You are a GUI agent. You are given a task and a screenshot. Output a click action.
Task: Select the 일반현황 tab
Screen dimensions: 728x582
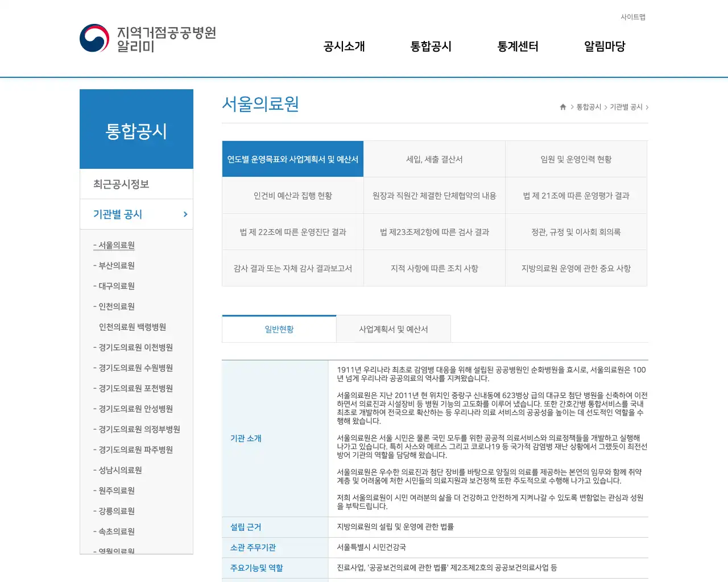[279, 329]
